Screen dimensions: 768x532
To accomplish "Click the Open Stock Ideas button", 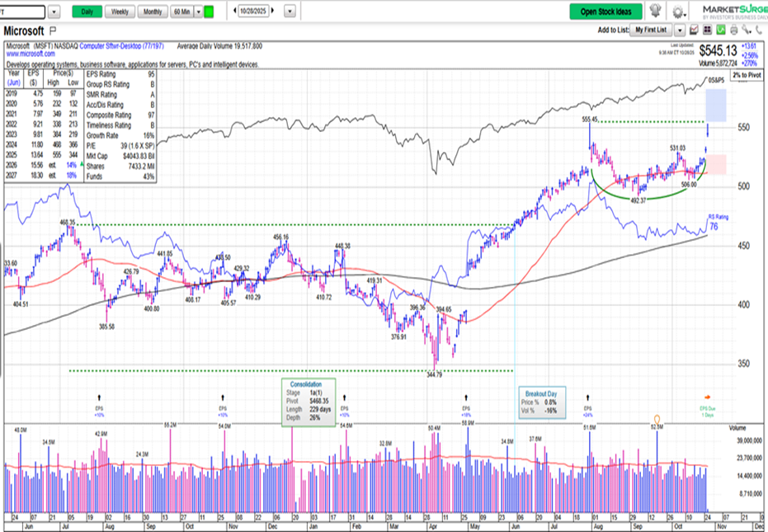I will [608, 12].
